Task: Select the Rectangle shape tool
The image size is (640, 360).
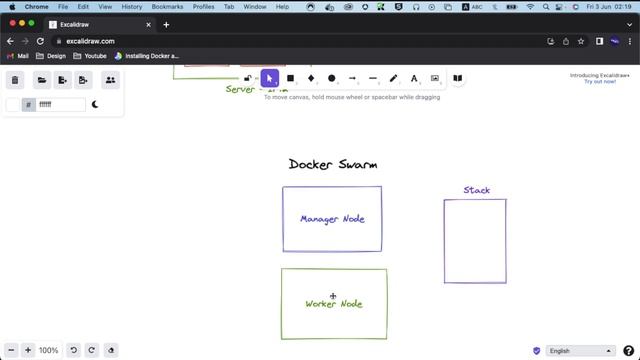Action: [x=291, y=78]
